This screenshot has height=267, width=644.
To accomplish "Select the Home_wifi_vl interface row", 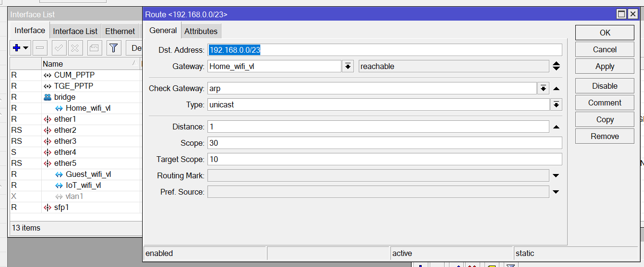I will pos(76,108).
